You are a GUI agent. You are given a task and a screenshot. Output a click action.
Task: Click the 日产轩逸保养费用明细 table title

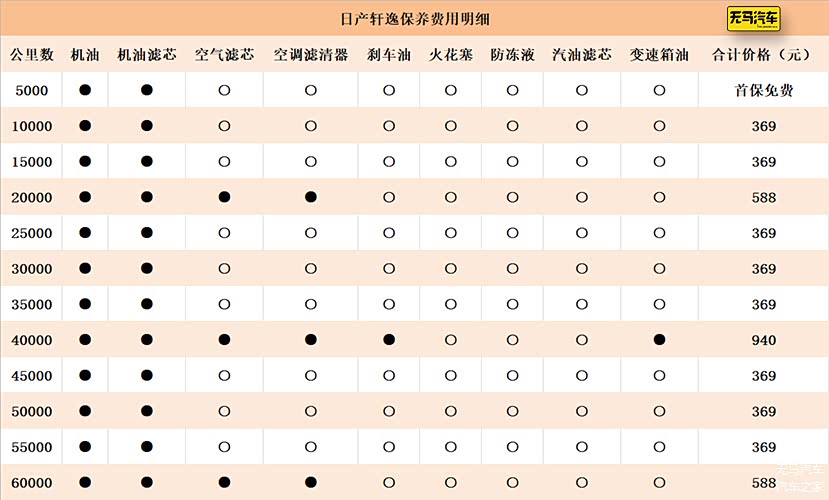tap(415, 19)
